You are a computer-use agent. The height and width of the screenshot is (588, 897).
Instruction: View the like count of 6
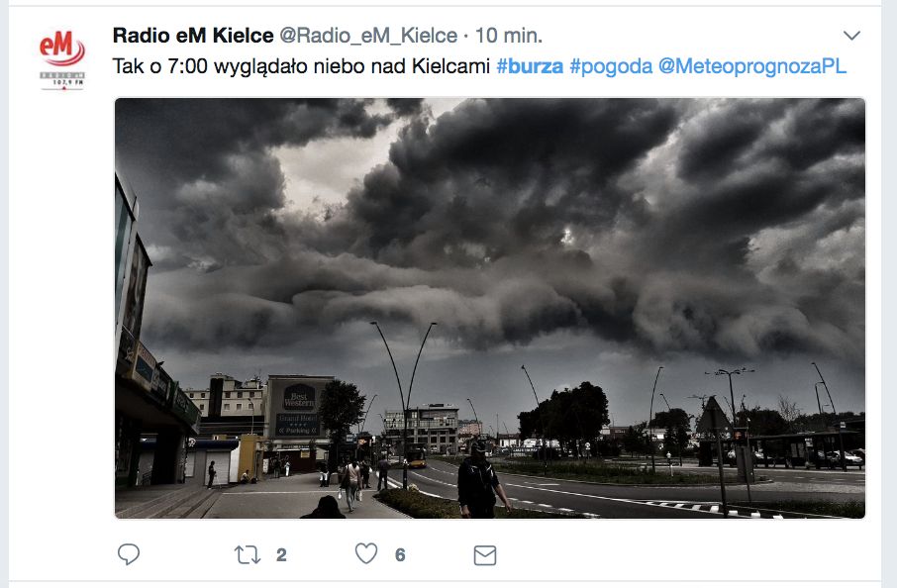coord(400,554)
